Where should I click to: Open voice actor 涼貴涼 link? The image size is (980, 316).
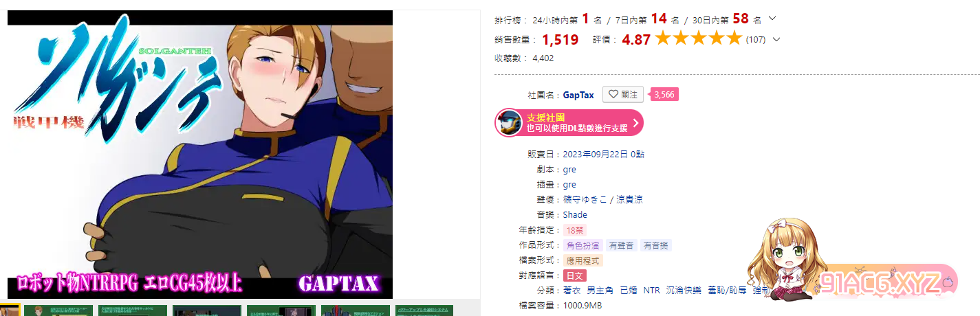pos(629,200)
